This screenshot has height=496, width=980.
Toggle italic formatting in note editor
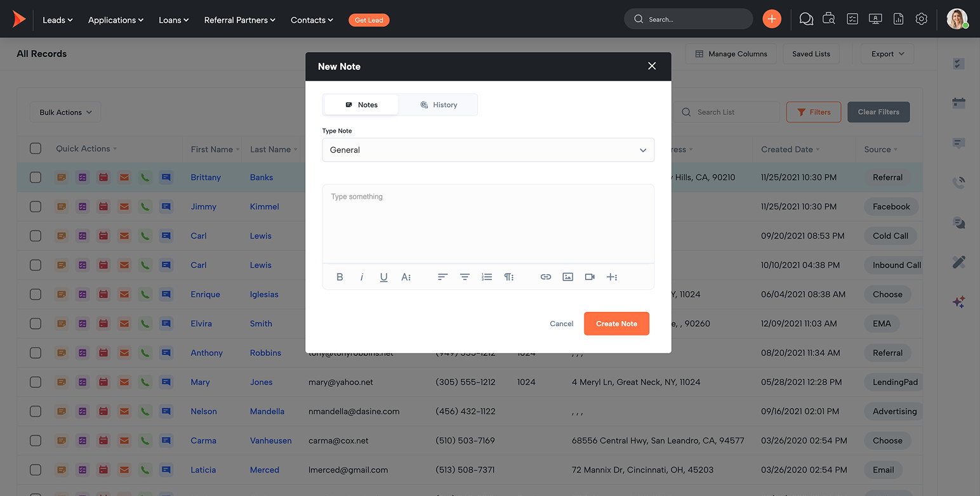click(x=362, y=277)
